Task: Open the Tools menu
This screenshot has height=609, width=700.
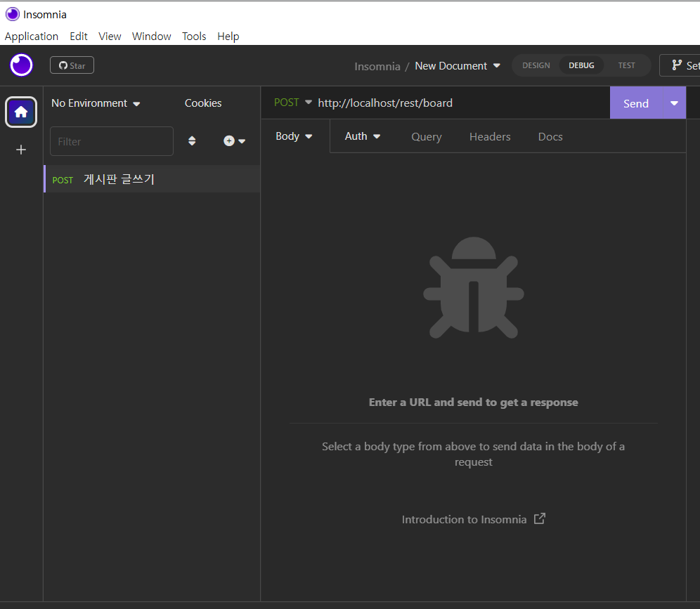Action: [194, 36]
